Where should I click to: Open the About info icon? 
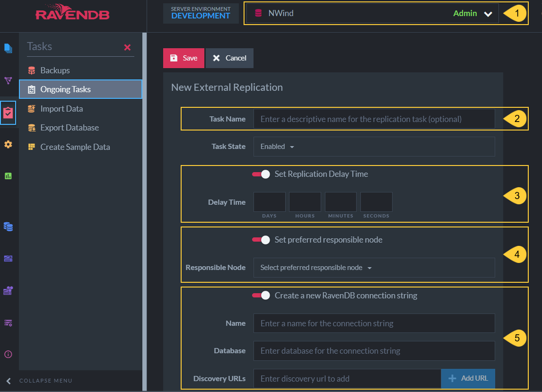8,354
